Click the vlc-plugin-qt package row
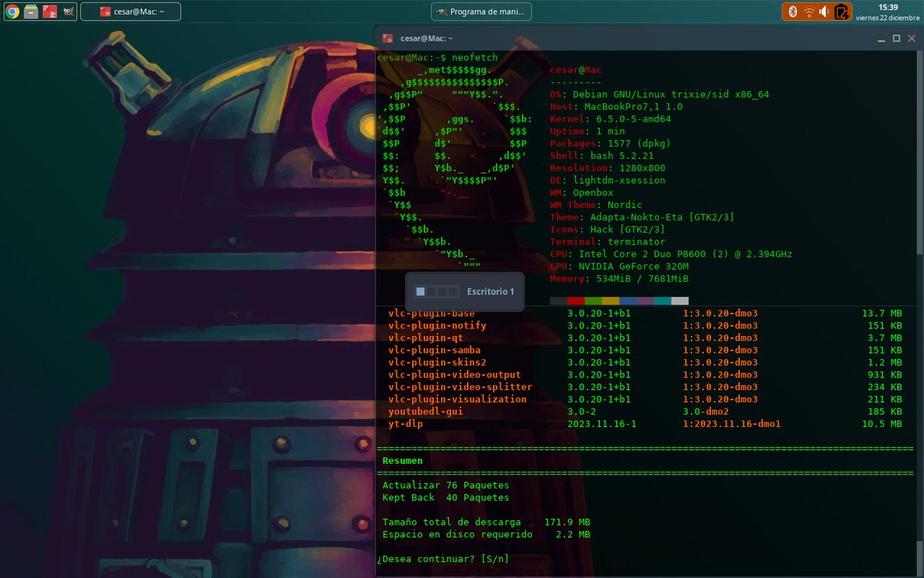 tap(644, 338)
